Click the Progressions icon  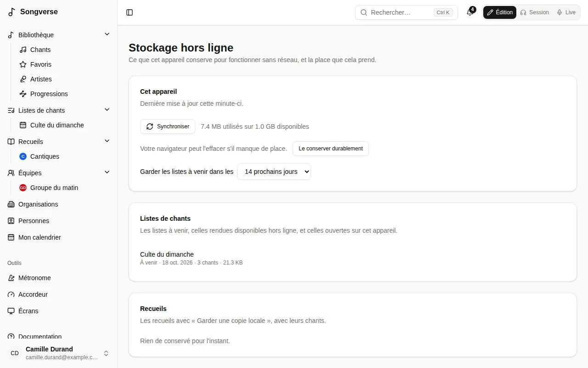coord(23,94)
